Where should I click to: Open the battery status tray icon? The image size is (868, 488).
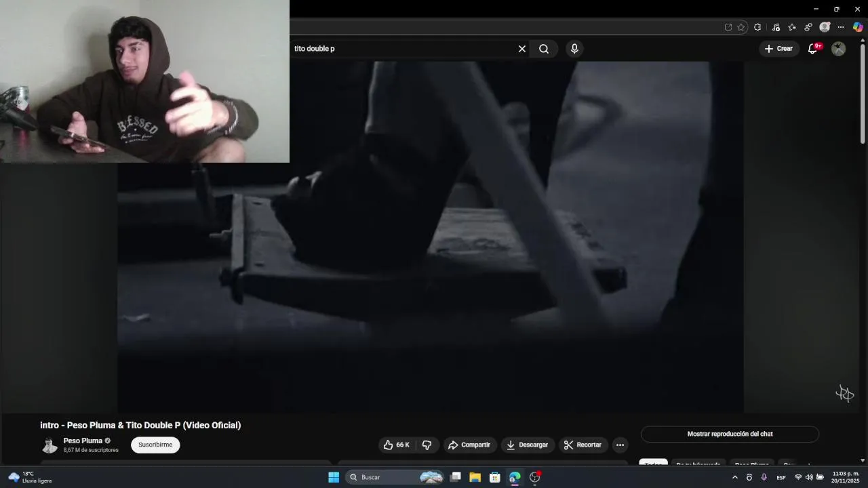[x=820, y=477]
